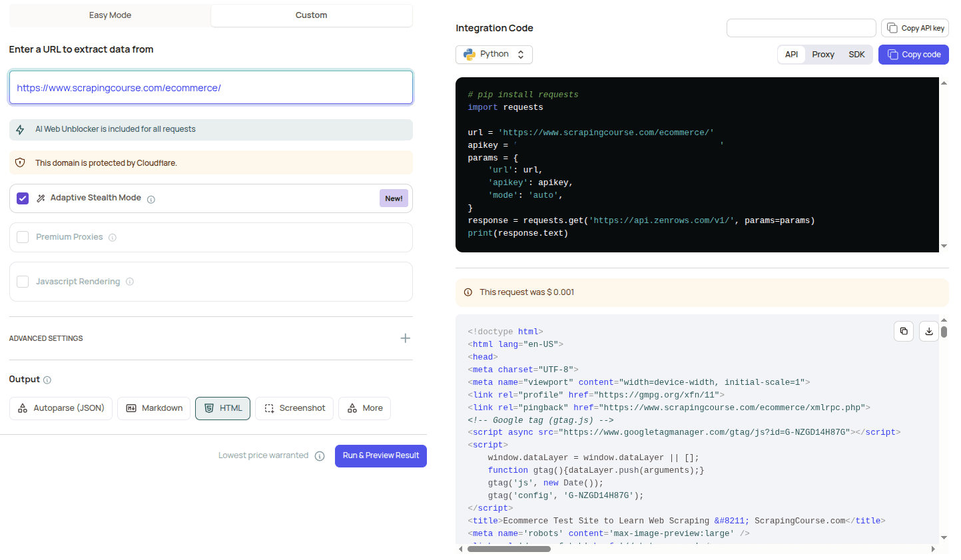The width and height of the screenshot is (961, 560).
Task: Expand Advanced Settings with plus icon
Action: pyautogui.click(x=405, y=338)
